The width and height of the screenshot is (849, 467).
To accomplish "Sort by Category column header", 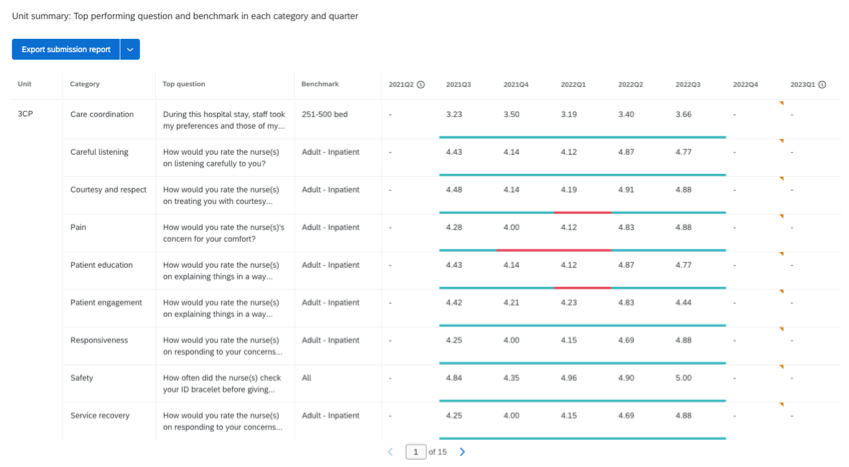I will tap(85, 85).
